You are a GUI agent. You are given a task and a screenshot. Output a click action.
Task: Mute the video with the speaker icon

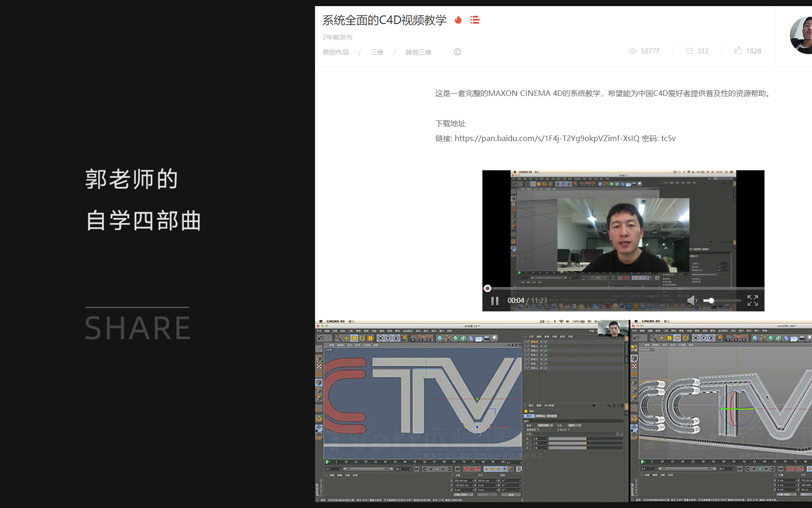[692, 301]
